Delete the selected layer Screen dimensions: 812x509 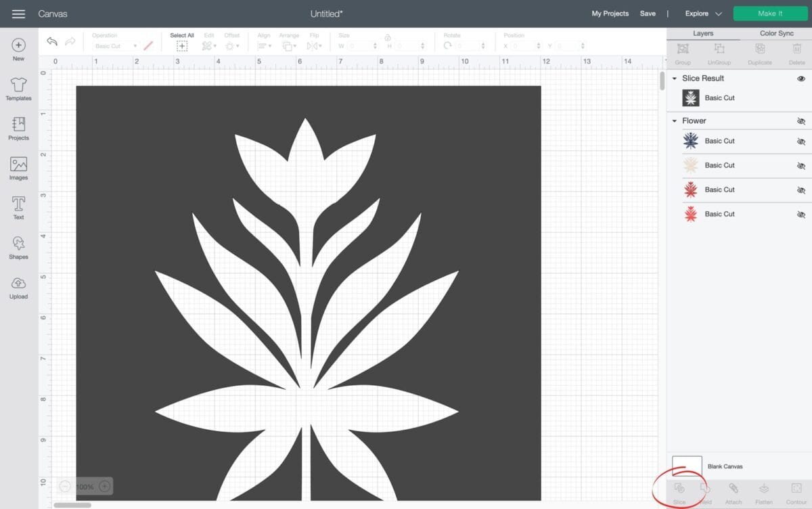tap(797, 53)
